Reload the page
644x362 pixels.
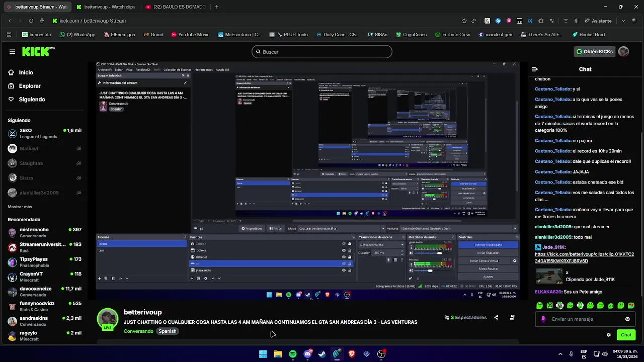point(31,21)
